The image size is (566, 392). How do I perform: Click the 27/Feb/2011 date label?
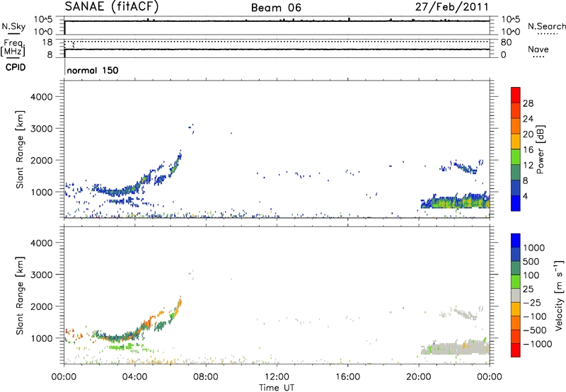coord(451,7)
